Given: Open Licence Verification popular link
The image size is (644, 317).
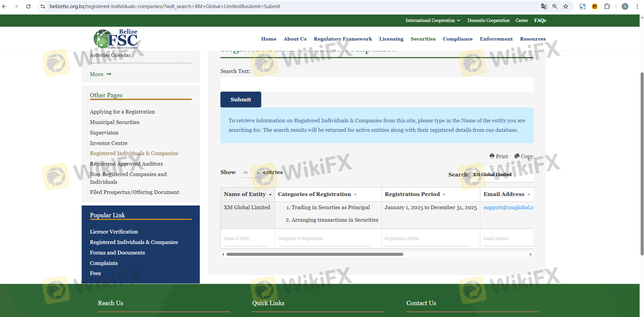Looking at the screenshot, I should pos(114,232).
